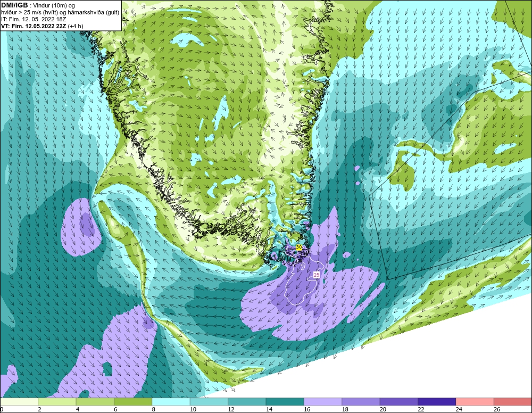The image size is (532, 413).
Task: Click the legend scale value 18
Action: click(x=345, y=409)
